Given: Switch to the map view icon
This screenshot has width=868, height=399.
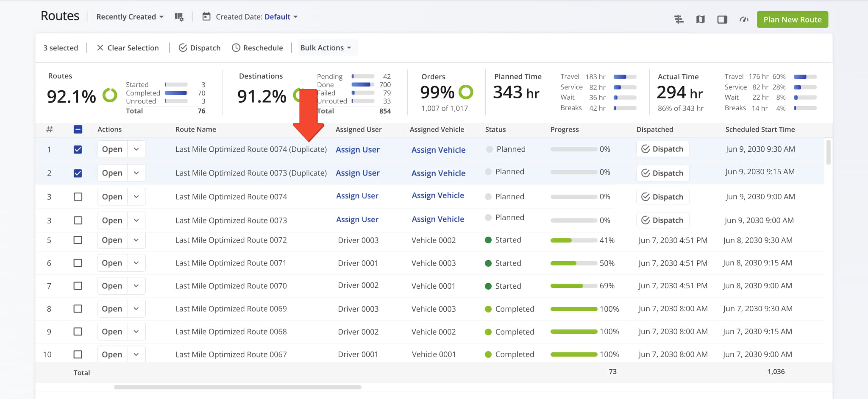Looking at the screenshot, I should [701, 20].
